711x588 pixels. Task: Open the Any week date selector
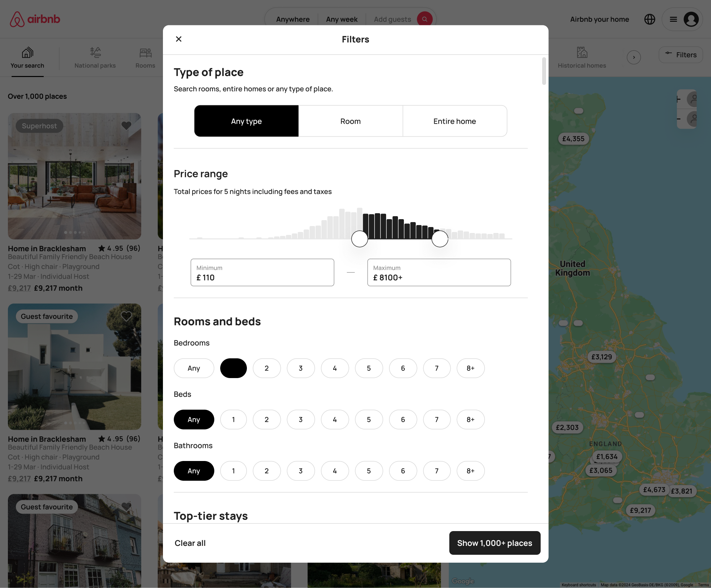pos(341,19)
